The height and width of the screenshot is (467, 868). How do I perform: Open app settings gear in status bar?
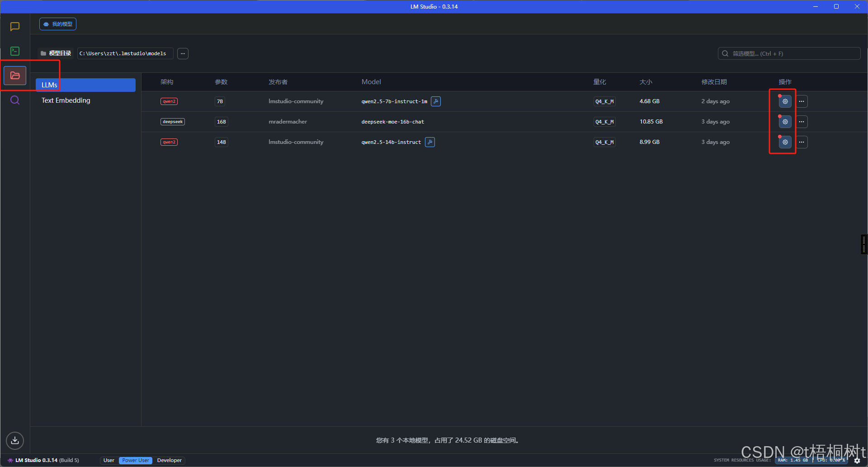click(x=857, y=461)
